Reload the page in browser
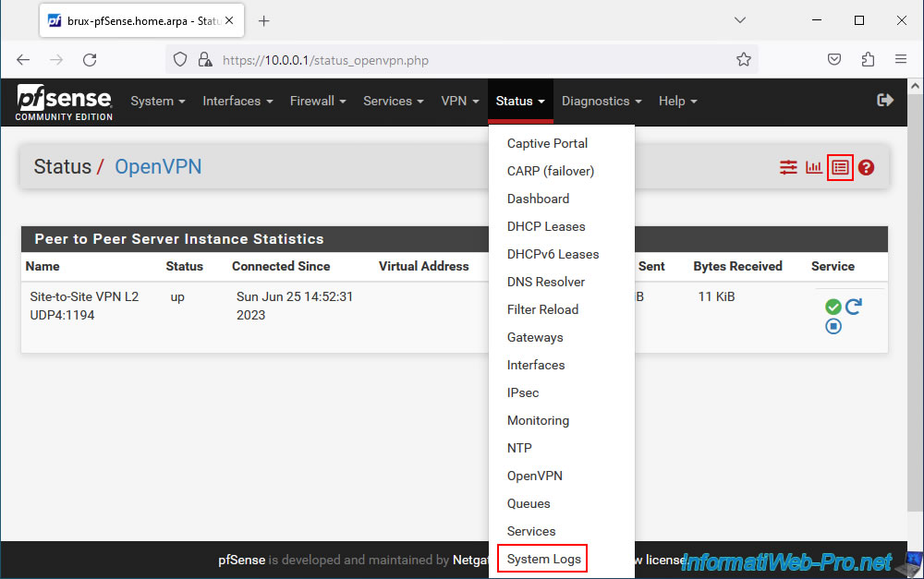The height and width of the screenshot is (579, 924). pyautogui.click(x=90, y=59)
